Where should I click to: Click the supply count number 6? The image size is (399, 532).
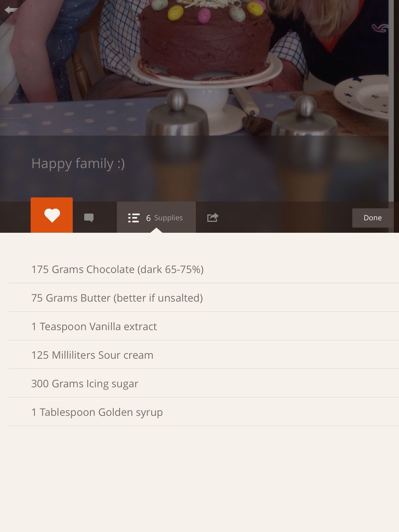point(148,218)
